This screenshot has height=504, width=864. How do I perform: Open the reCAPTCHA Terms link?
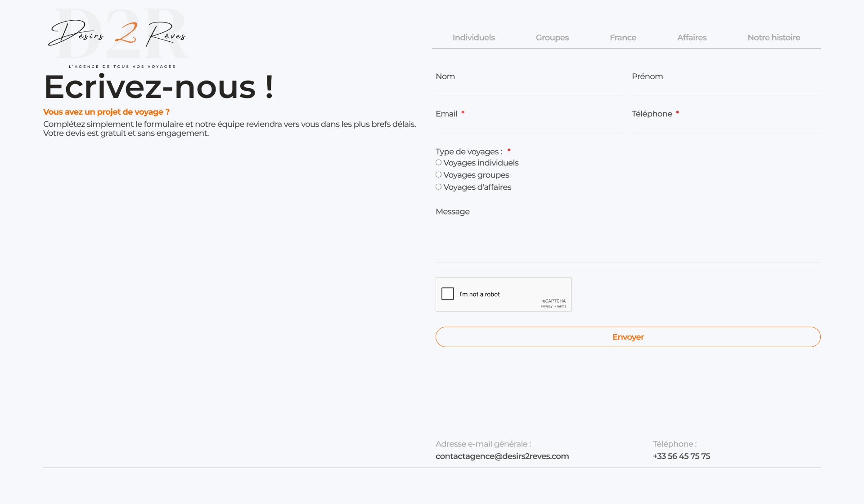point(561,307)
